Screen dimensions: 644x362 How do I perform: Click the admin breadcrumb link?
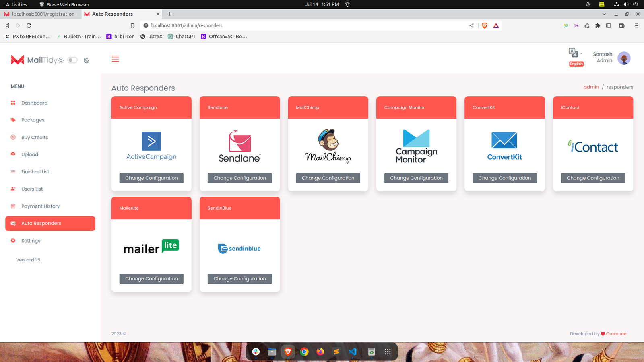591,87
